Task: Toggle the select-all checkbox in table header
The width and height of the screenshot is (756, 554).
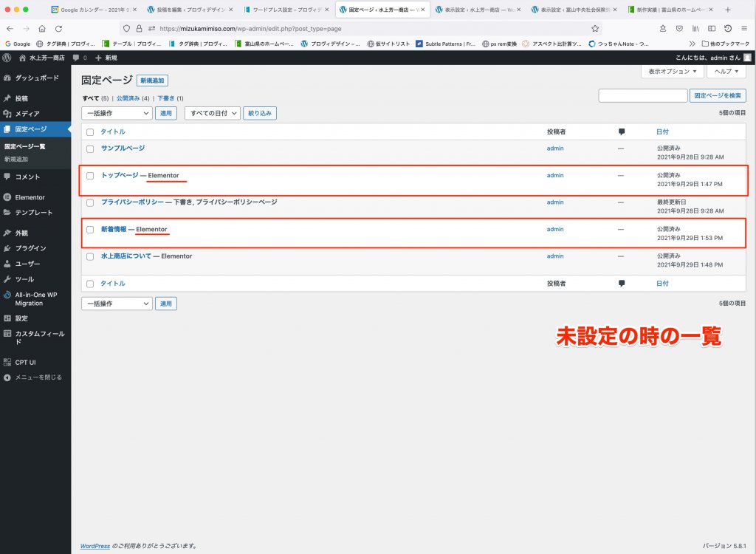Action: pyautogui.click(x=90, y=132)
